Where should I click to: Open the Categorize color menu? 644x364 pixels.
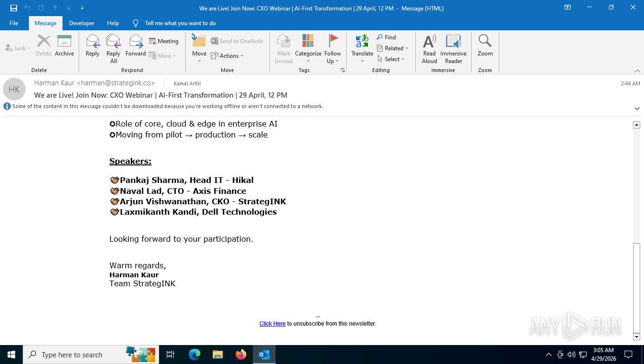(308, 48)
